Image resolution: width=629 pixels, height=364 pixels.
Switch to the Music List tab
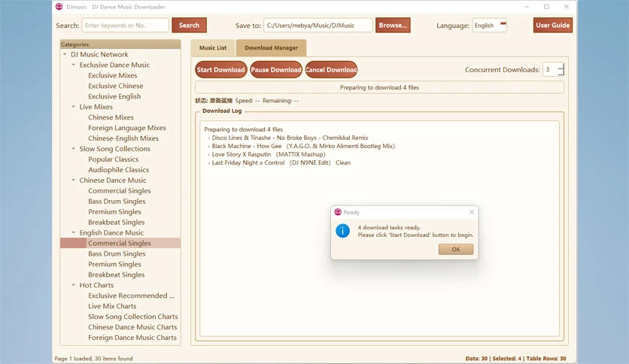[x=213, y=47]
